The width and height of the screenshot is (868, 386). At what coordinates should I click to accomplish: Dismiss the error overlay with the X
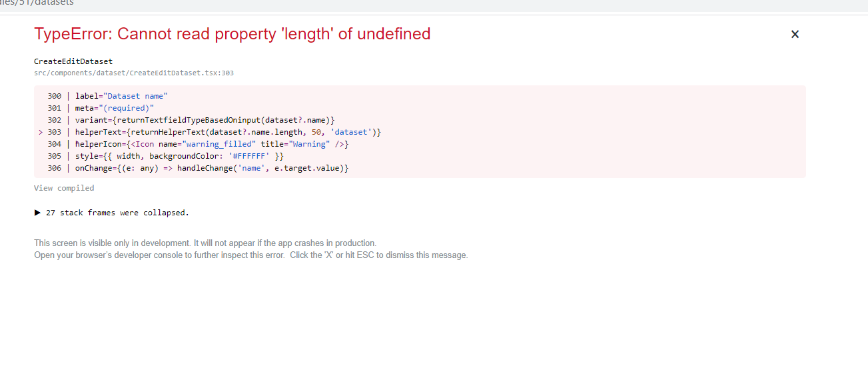[x=795, y=34]
